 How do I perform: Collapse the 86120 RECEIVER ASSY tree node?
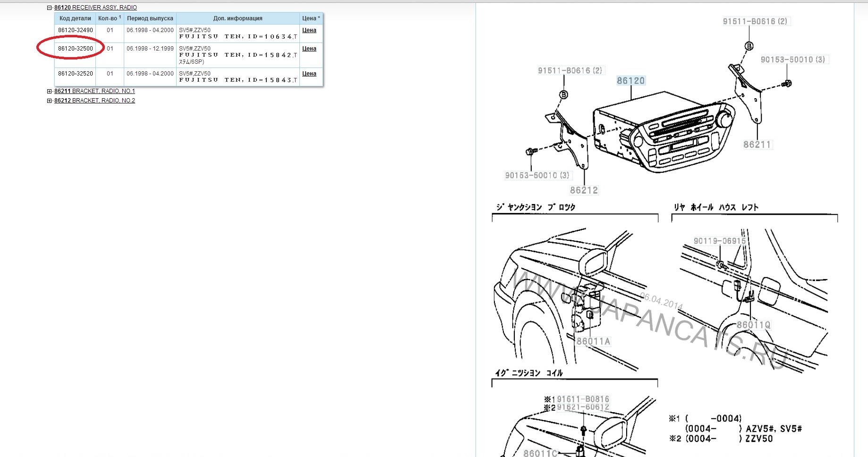49,8
